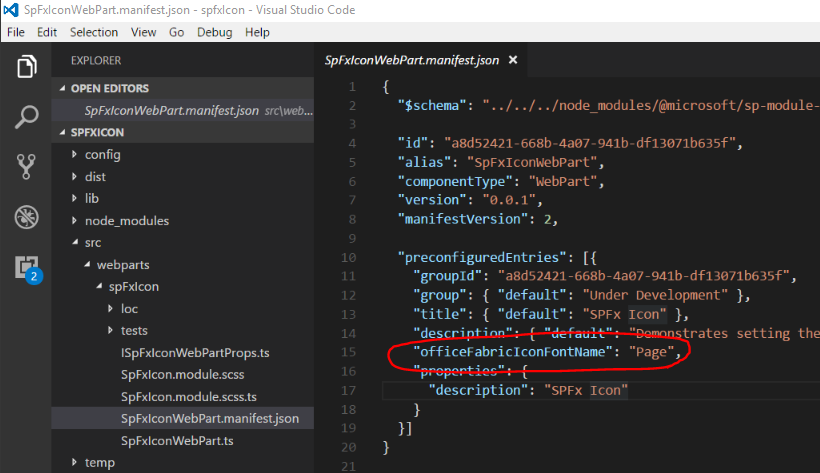820x473 pixels.
Task: Expand the dist folder
Action: click(95, 176)
